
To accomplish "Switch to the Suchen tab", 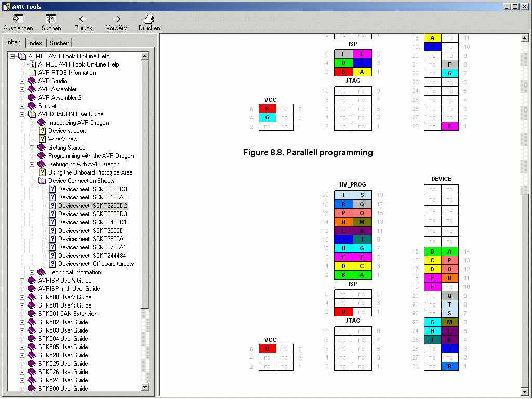I will coord(59,43).
